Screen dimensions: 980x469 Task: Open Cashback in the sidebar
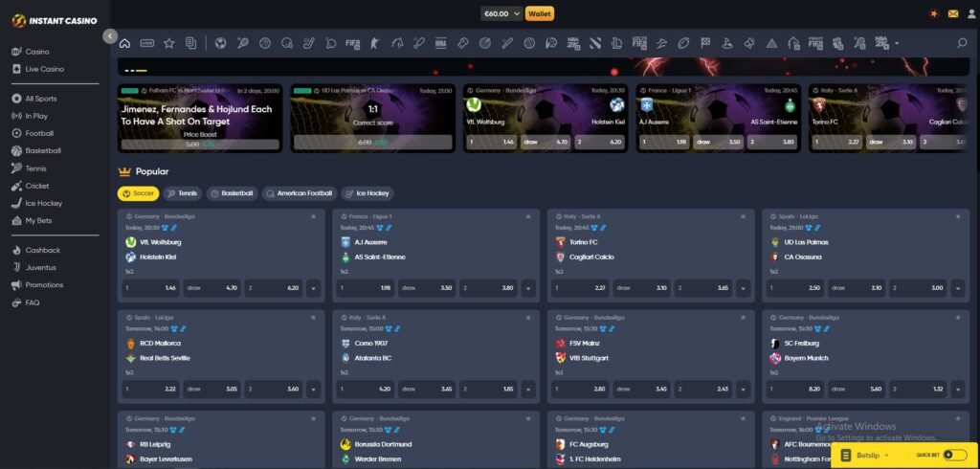click(42, 250)
